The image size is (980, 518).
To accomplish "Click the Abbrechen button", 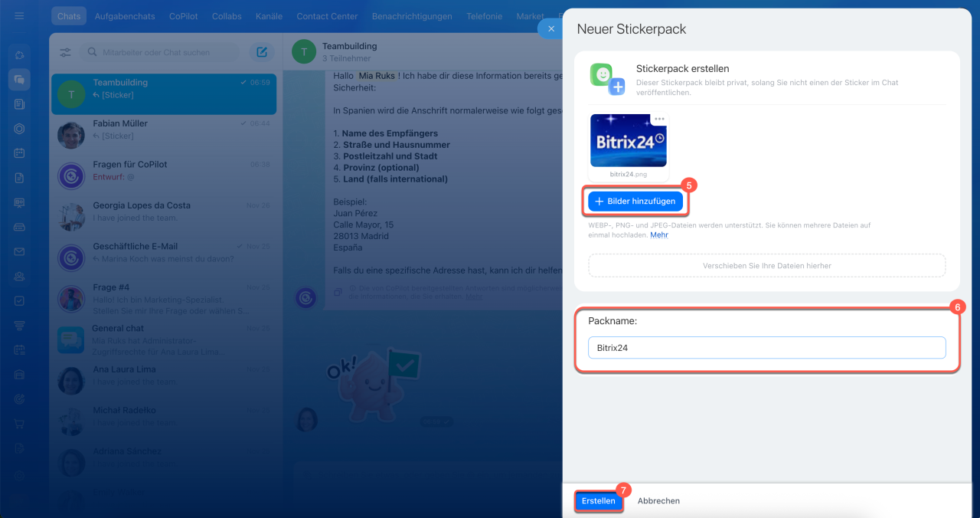I will (658, 500).
